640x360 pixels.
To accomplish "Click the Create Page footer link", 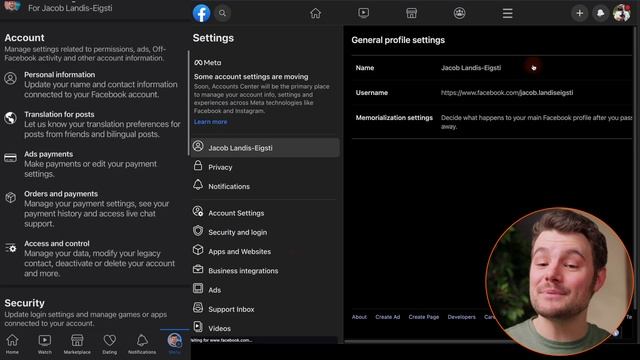I will coord(424,317).
